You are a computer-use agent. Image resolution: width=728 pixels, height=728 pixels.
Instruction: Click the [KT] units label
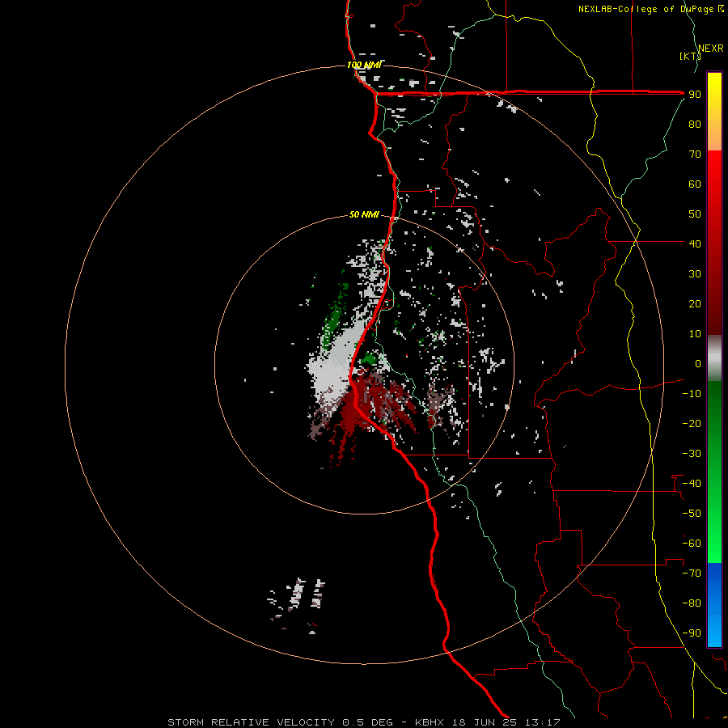(691, 56)
